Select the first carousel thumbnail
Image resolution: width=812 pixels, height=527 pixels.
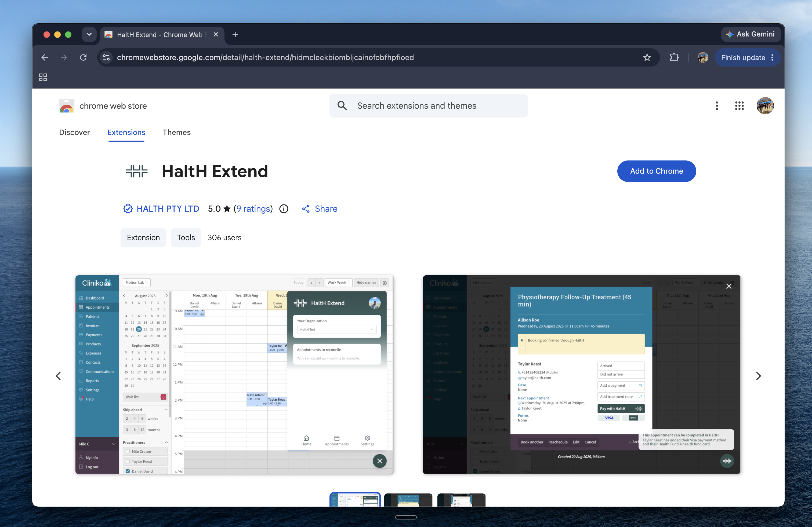click(x=355, y=499)
